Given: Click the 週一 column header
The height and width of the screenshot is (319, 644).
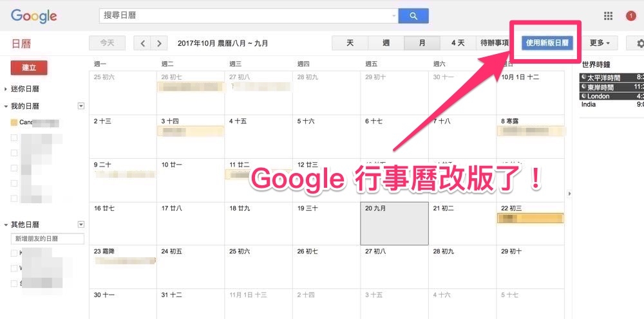Looking at the screenshot, I should [x=100, y=64].
